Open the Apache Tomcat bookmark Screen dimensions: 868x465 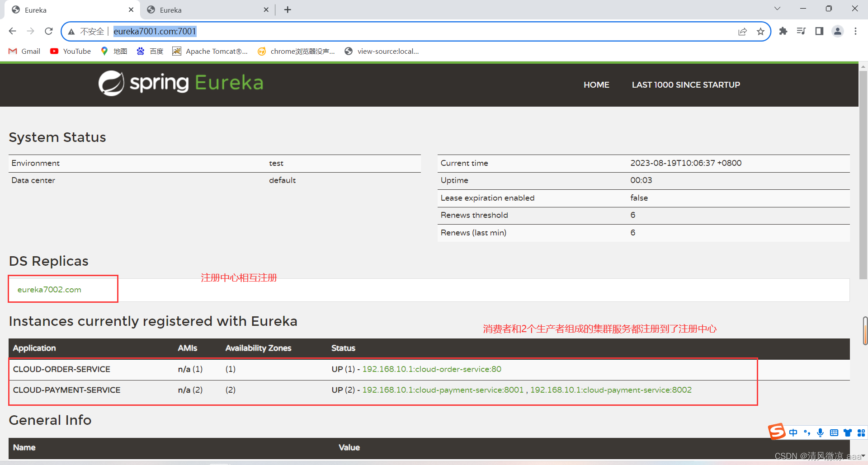click(x=210, y=52)
